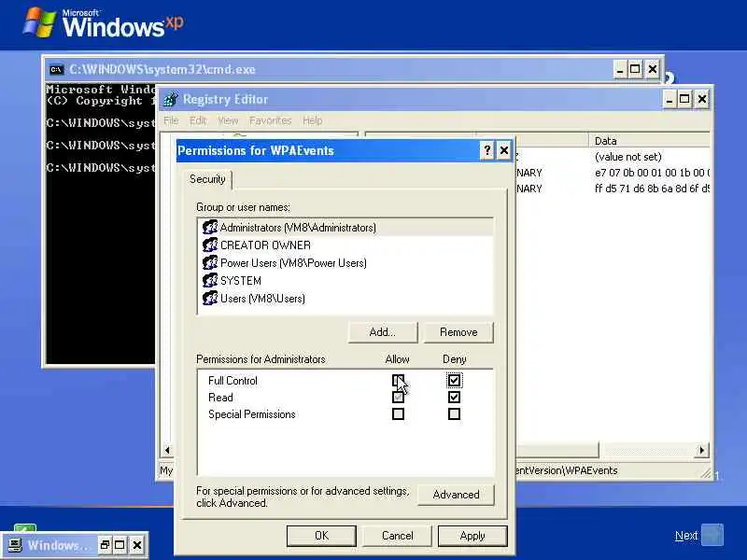The height and width of the screenshot is (560, 747).
Task: Click the Remove button
Action: click(458, 332)
